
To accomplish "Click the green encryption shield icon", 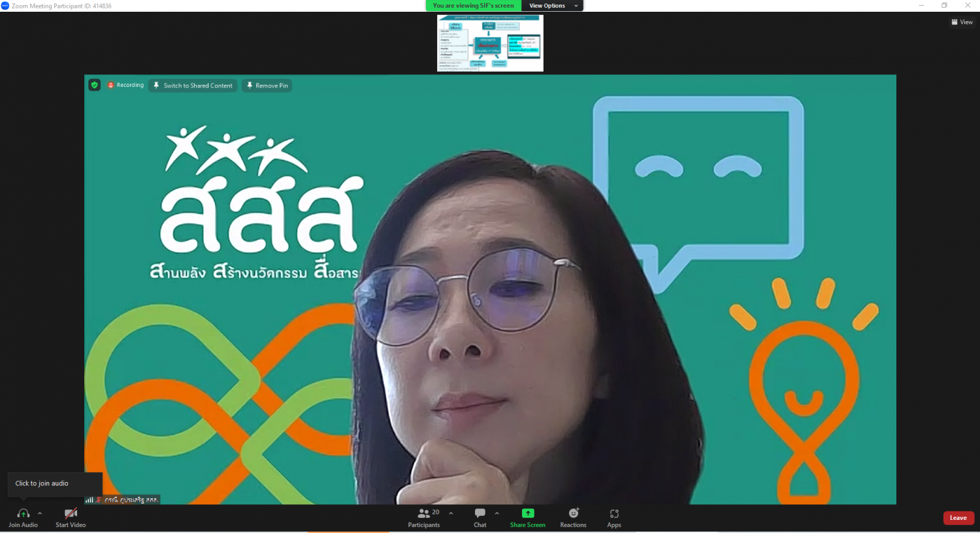I will tap(95, 85).
